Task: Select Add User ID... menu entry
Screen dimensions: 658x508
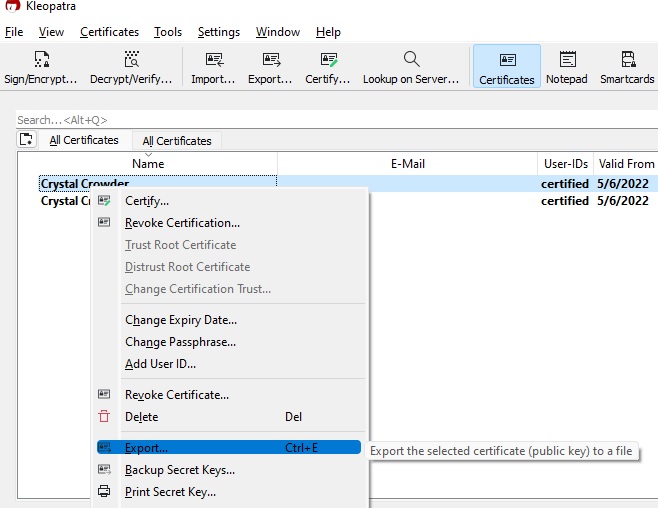Action: pos(229,364)
